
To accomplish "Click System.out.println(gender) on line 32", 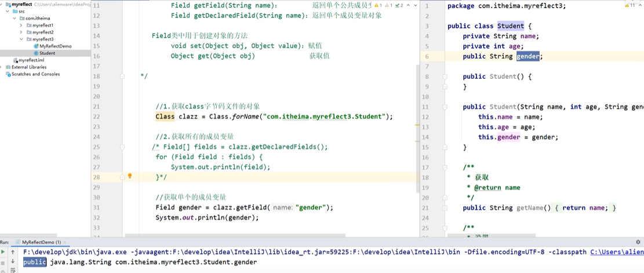I will 207,217.
